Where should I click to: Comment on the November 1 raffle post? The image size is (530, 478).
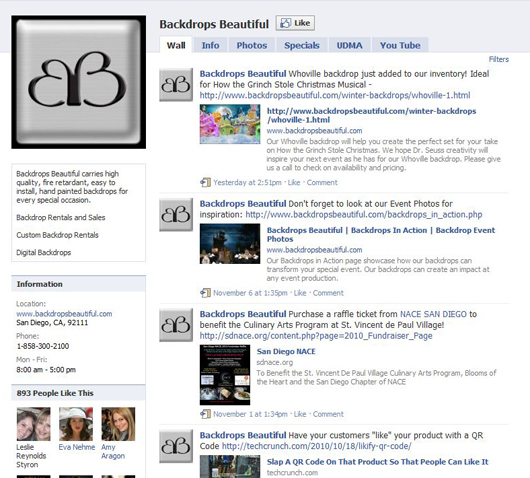[328, 414]
